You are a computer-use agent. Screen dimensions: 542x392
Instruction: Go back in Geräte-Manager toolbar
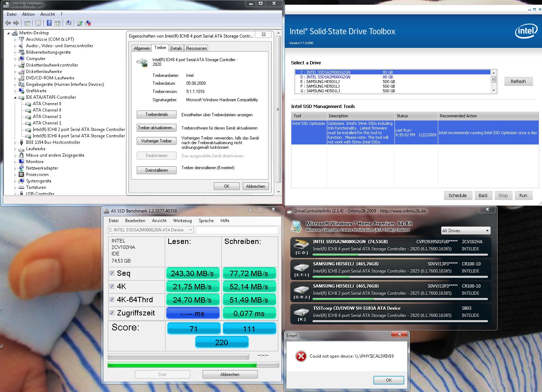click(8, 23)
